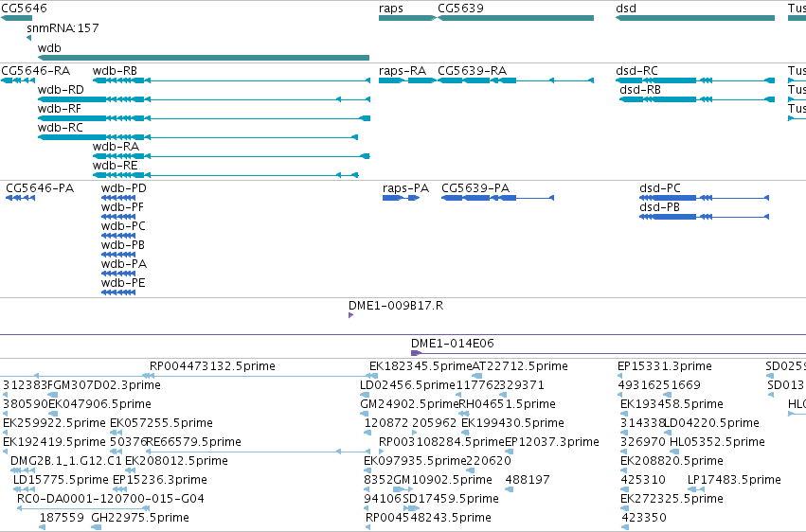
Task: Select the AT22712.5prime EST label
Action: pos(520,366)
